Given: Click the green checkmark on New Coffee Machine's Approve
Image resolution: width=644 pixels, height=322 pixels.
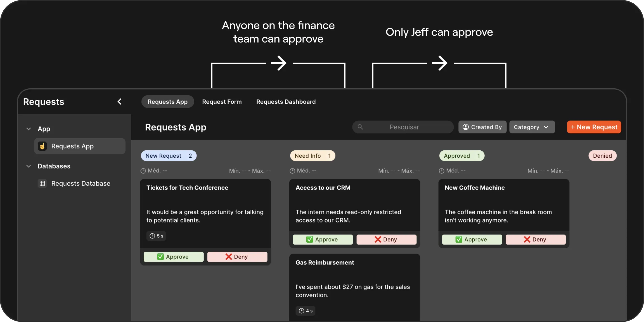Looking at the screenshot, I should pyautogui.click(x=458, y=240).
